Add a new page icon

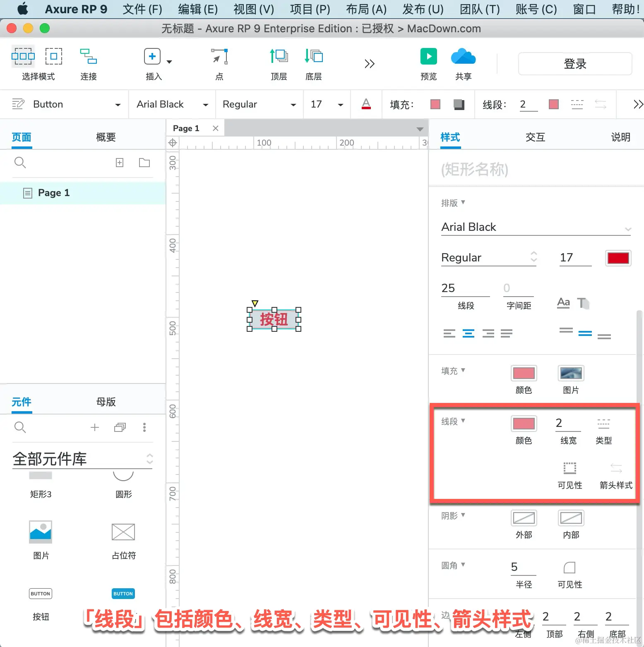(120, 163)
